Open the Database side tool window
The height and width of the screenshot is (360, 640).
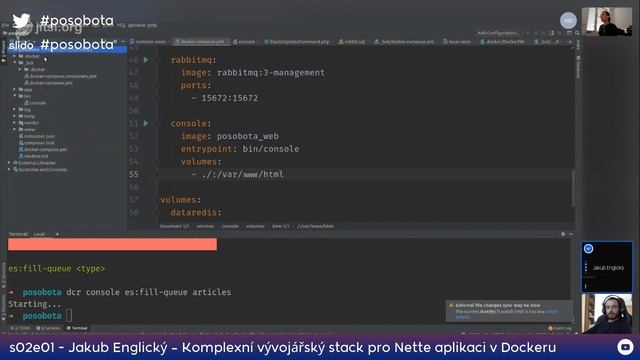coord(578,67)
